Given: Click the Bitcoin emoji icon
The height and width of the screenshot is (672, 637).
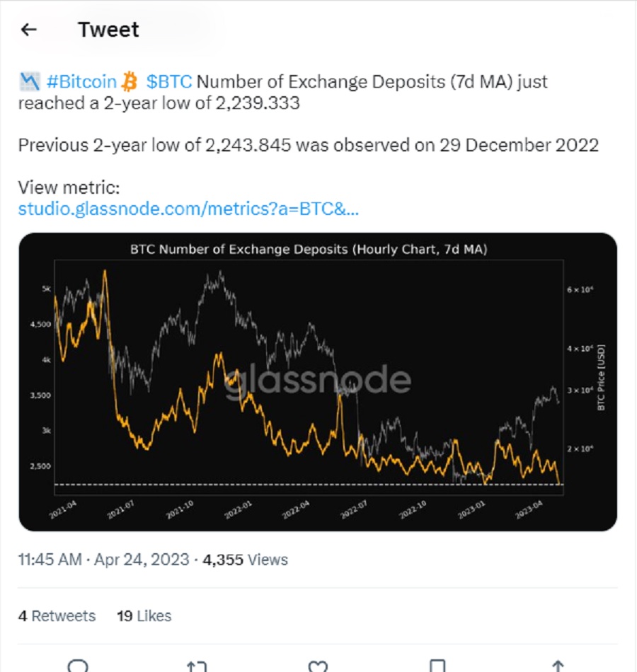Looking at the screenshot, I should [x=129, y=81].
